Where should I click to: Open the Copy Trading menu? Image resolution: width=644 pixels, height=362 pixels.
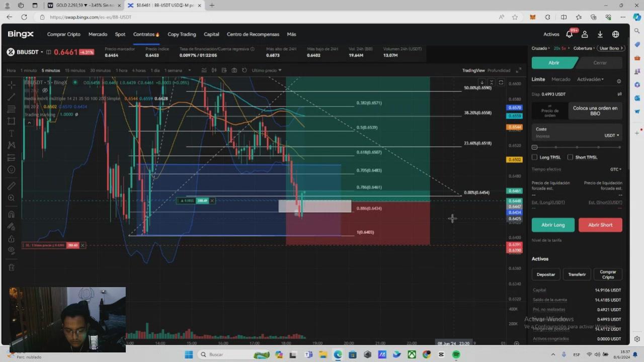pyautogui.click(x=182, y=34)
